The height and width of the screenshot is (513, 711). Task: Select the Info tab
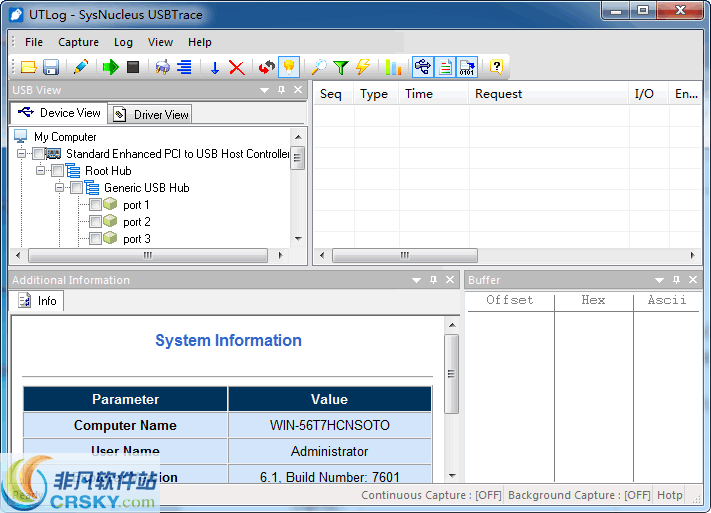(37, 301)
